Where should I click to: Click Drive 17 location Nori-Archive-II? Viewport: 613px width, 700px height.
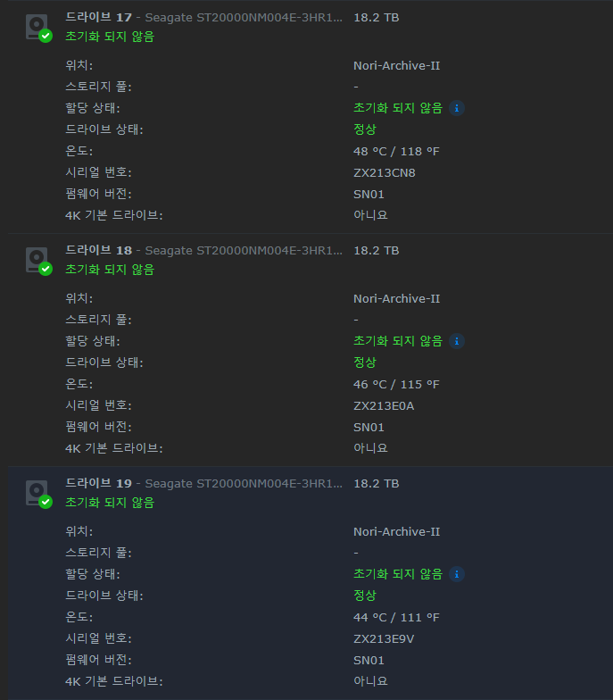[x=396, y=66]
